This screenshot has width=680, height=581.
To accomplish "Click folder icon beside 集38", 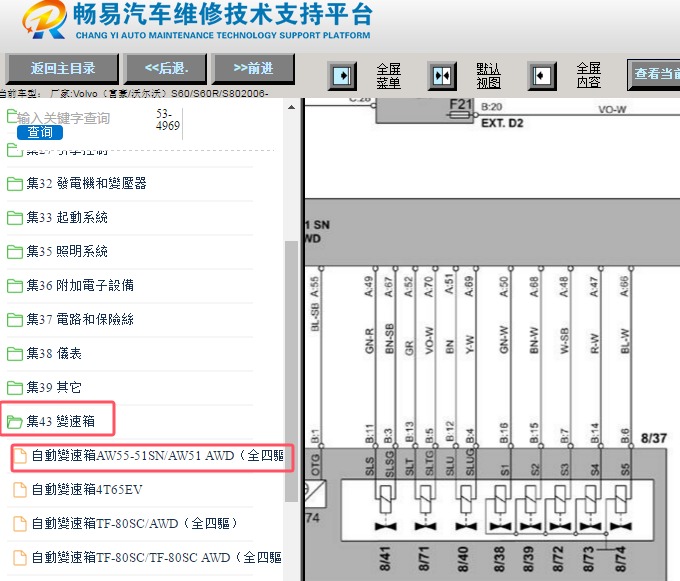I will [x=15, y=354].
